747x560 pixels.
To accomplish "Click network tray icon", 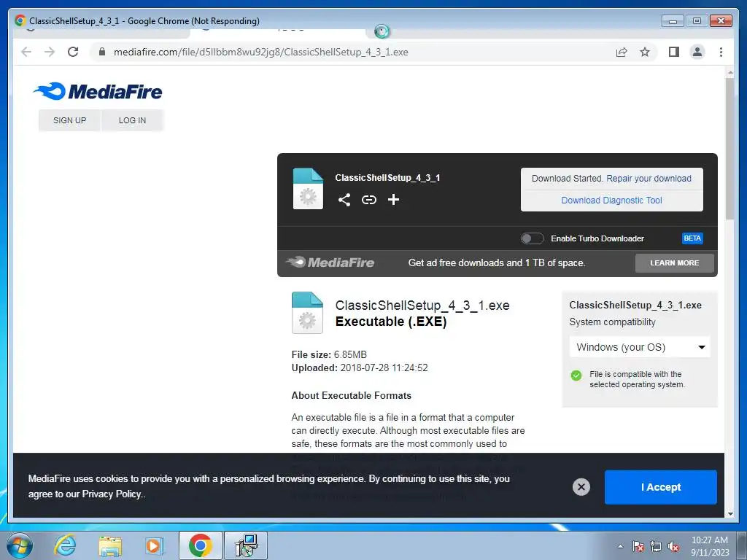I will [x=656, y=546].
